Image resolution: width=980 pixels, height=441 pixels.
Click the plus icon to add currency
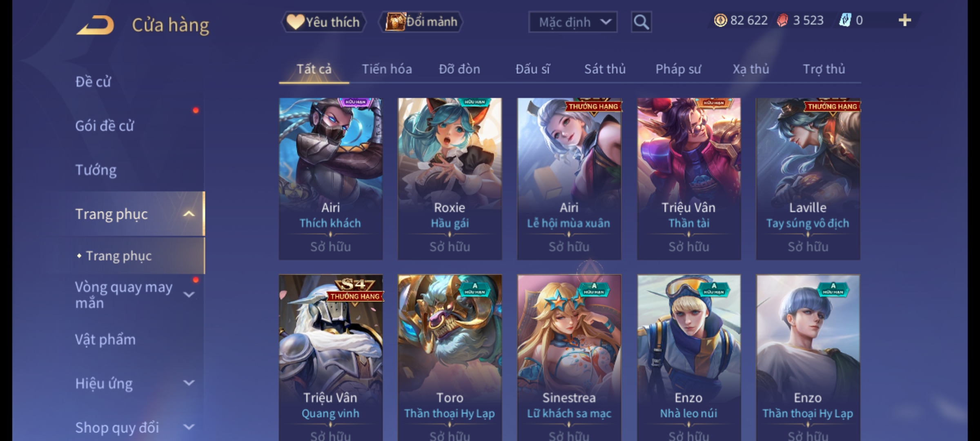pyautogui.click(x=905, y=20)
